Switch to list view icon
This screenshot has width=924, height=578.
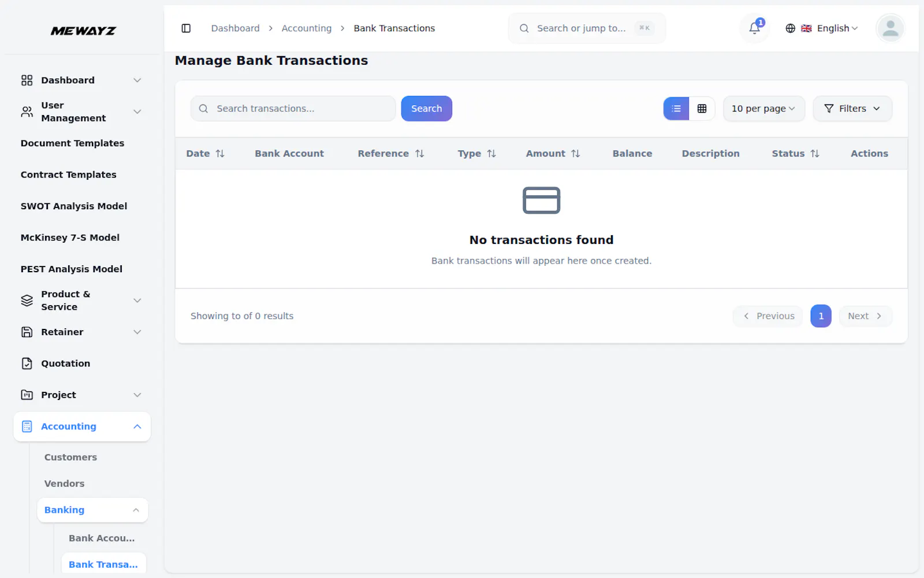click(x=676, y=109)
